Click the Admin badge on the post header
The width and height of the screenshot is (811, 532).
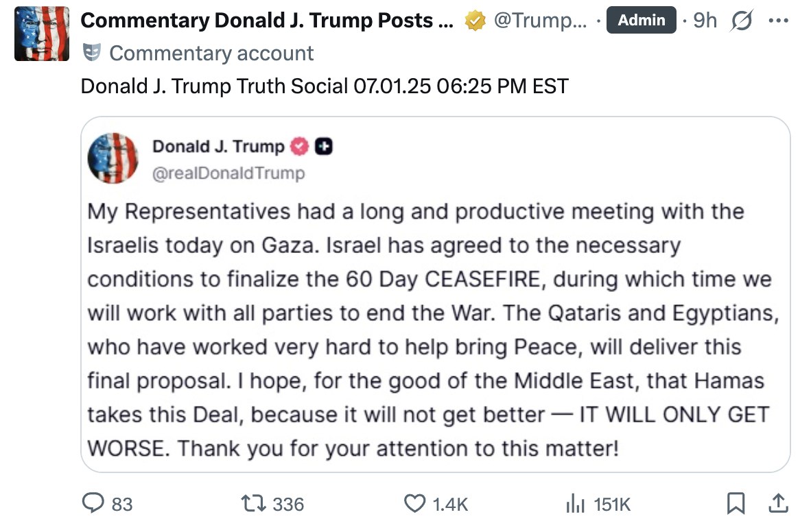pos(642,20)
